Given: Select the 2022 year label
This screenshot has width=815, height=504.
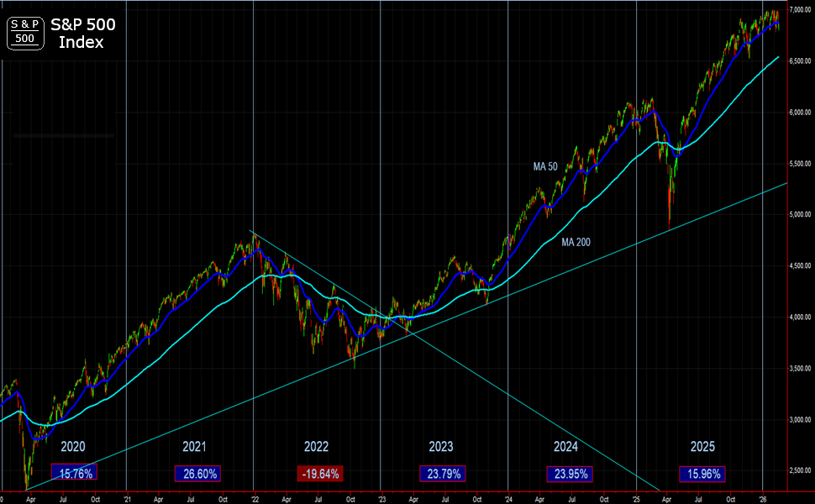Looking at the screenshot, I should pos(318,447).
